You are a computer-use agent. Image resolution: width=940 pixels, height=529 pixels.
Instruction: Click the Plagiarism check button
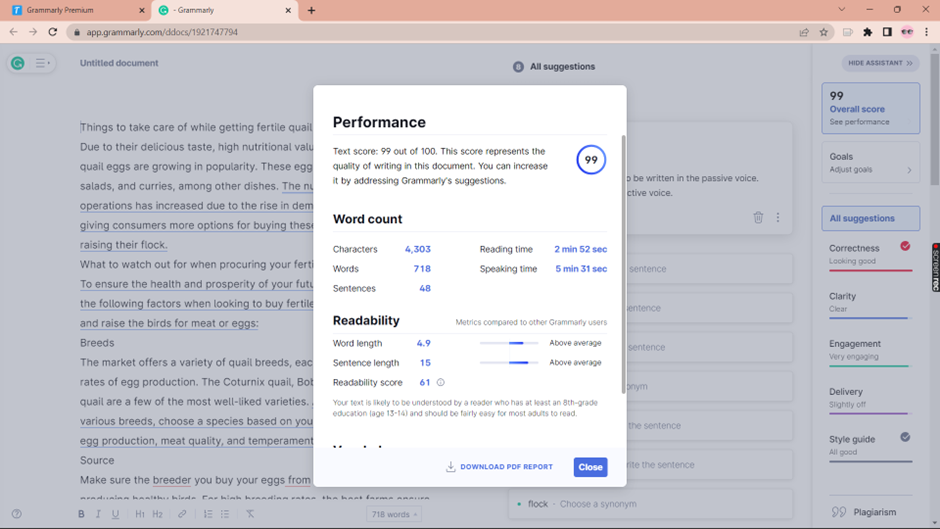870,512
